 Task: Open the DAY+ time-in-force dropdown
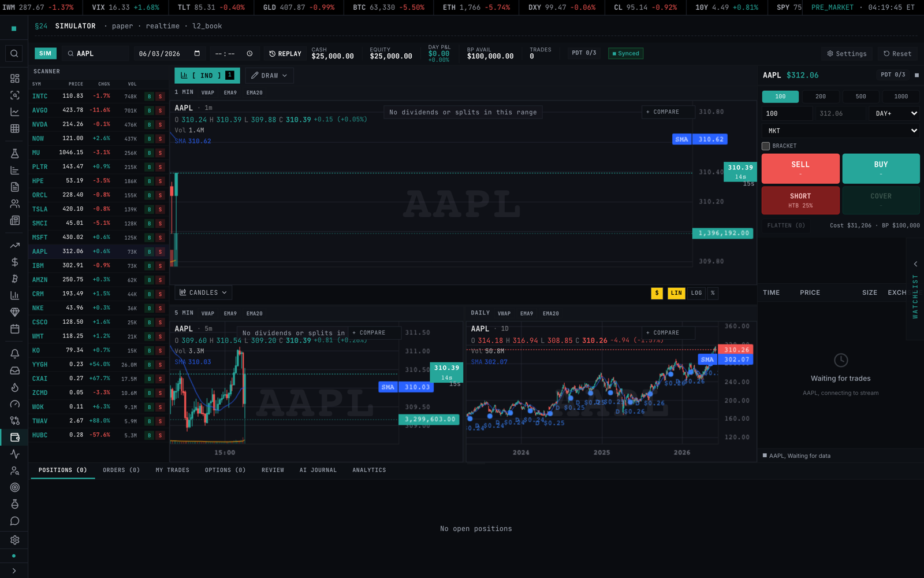(x=895, y=113)
